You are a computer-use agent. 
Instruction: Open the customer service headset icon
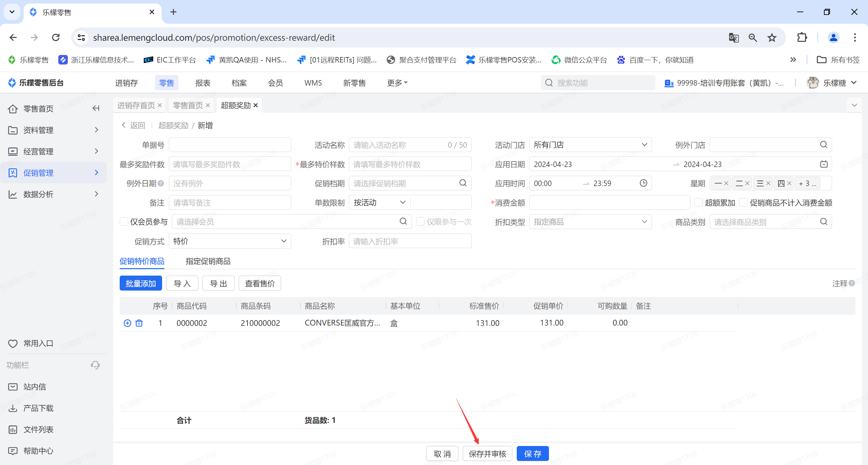point(95,365)
